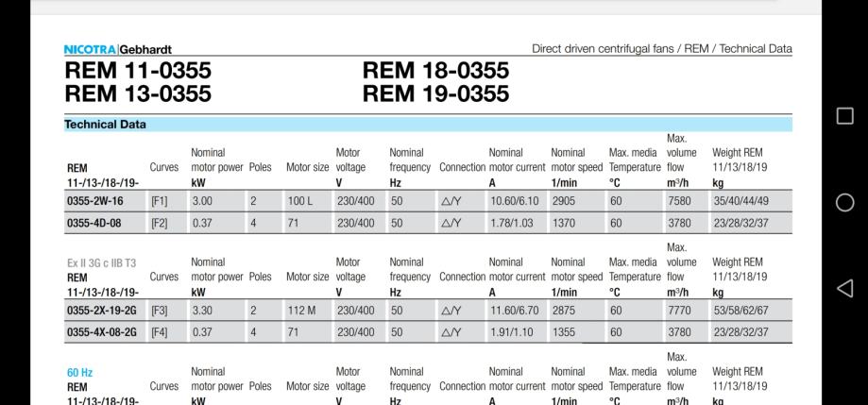
Task: Select motor speed 2875
Action: pos(564,311)
